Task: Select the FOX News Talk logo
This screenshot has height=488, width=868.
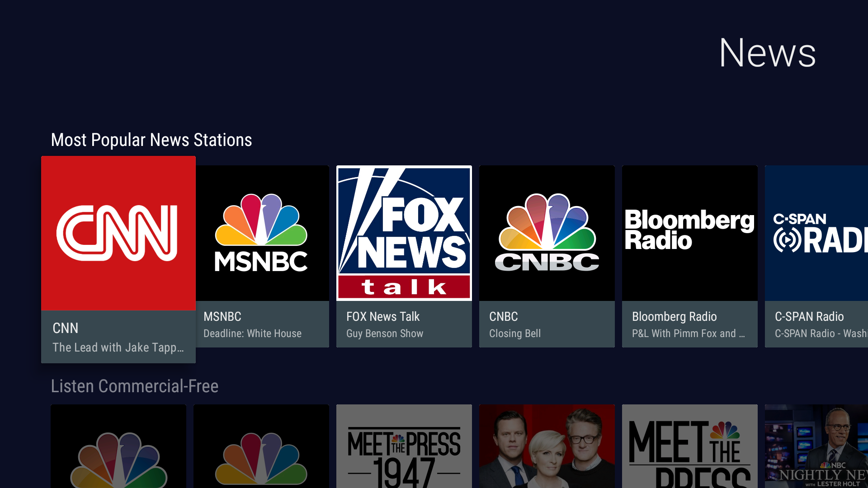Action: pyautogui.click(x=404, y=233)
